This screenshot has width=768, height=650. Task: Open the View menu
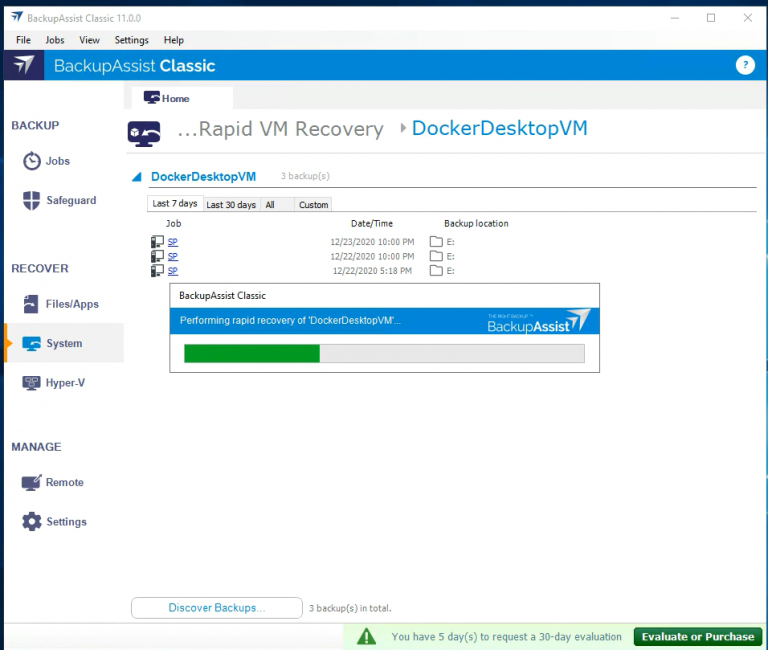89,40
